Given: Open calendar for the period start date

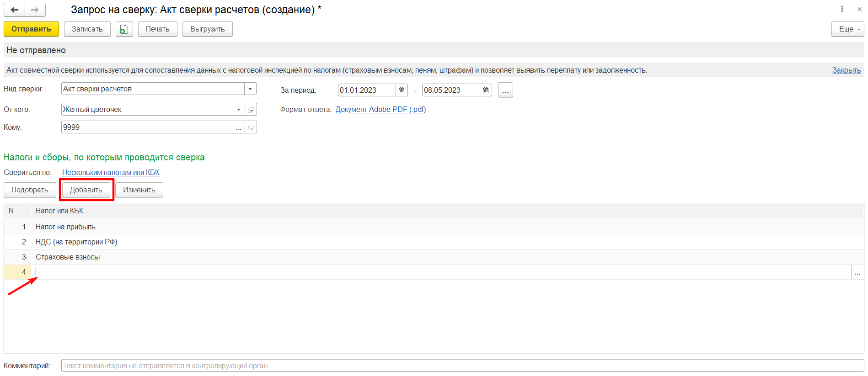Looking at the screenshot, I should (402, 90).
